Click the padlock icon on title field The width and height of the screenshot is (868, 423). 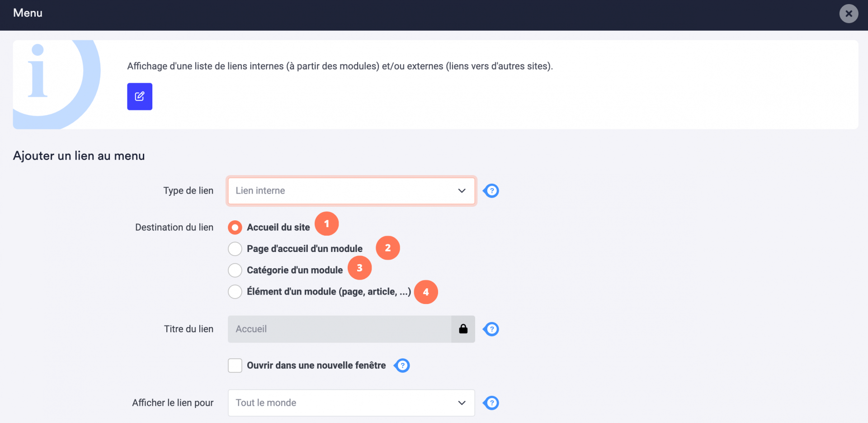pos(463,329)
